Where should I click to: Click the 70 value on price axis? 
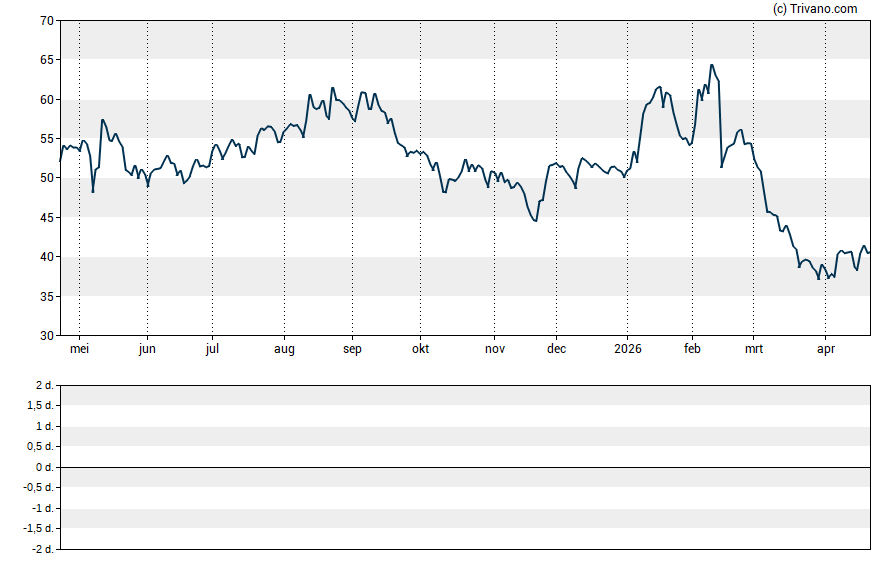coord(47,21)
